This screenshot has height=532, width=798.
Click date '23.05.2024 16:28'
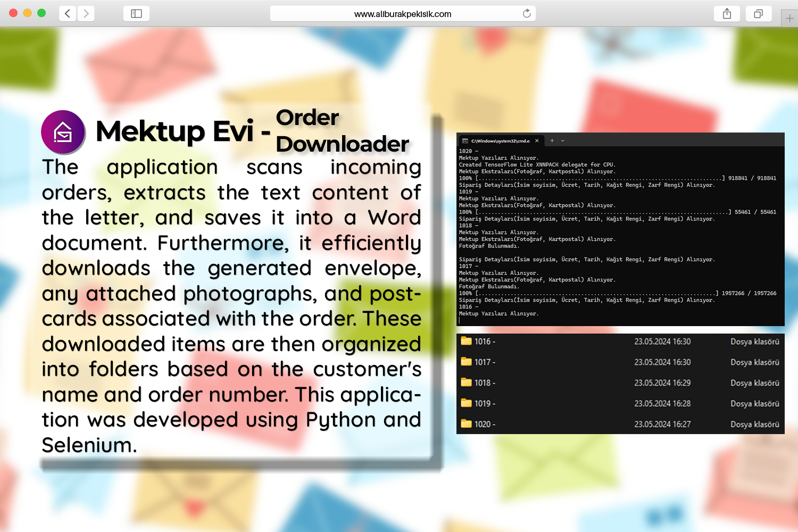point(662,404)
